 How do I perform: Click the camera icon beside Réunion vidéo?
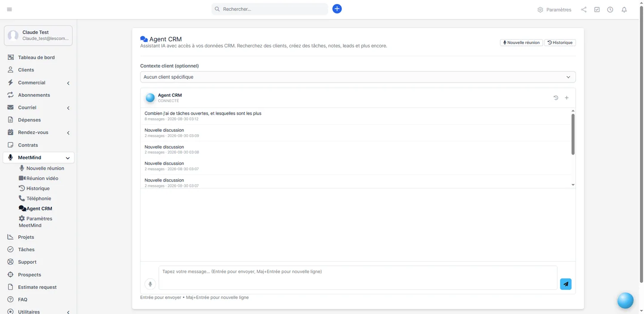tap(22, 178)
